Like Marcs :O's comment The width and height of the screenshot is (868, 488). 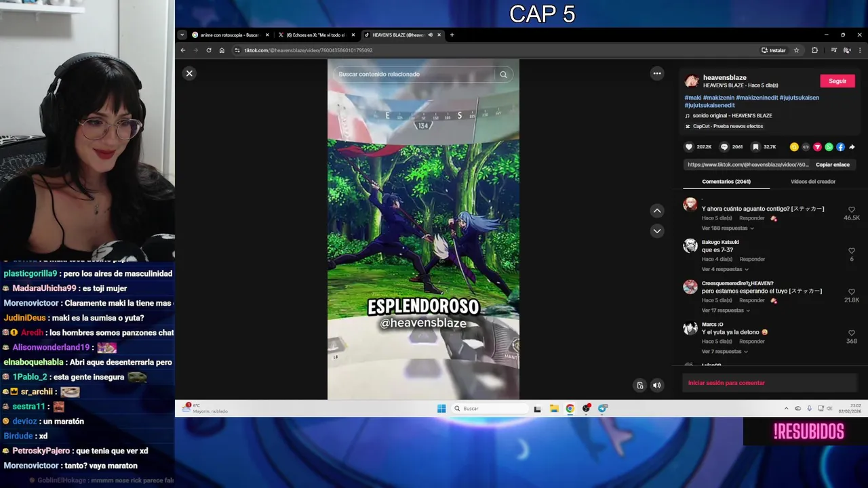(852, 333)
